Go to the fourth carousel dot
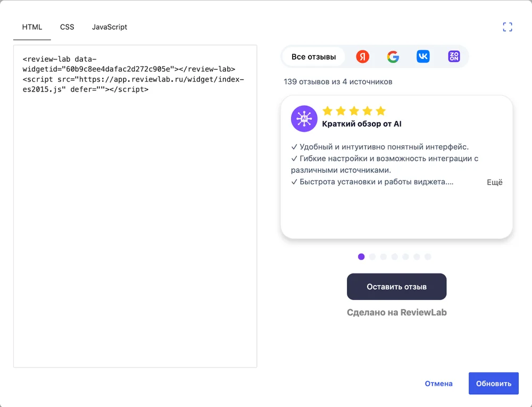The height and width of the screenshot is (407, 532). (x=395, y=257)
